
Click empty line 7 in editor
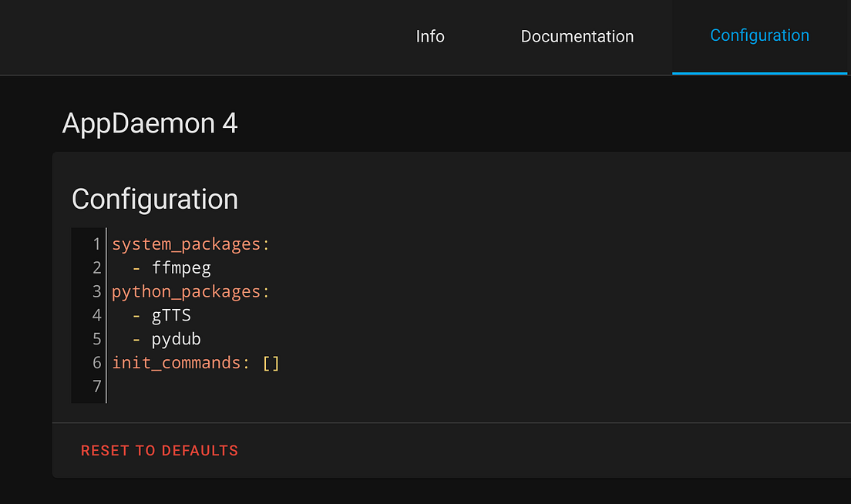[308, 386]
